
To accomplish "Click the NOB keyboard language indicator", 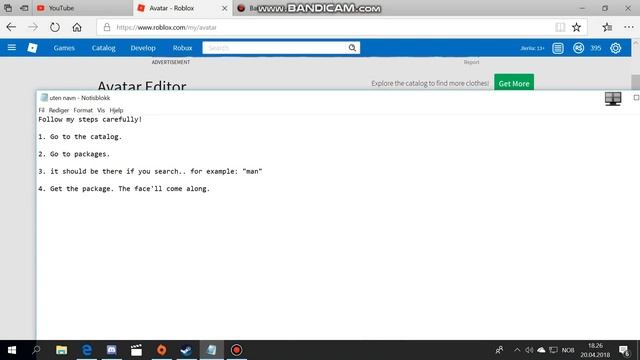I will point(568,350).
